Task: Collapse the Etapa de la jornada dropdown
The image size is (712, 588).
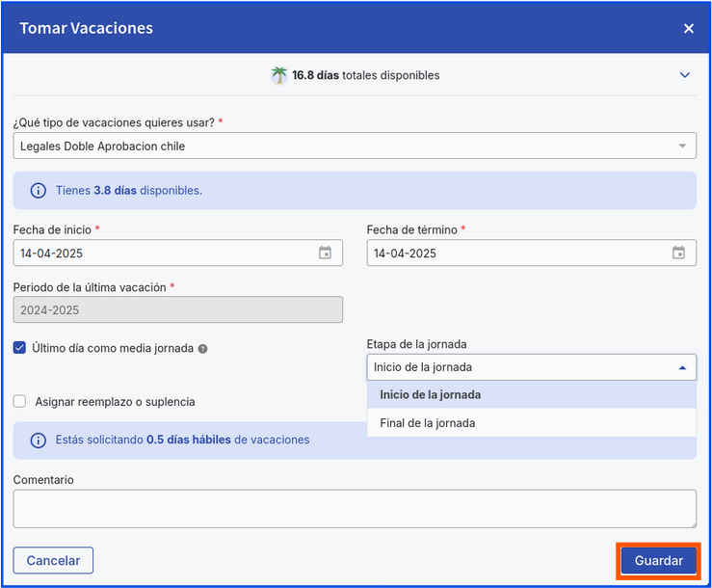Action: click(x=682, y=367)
